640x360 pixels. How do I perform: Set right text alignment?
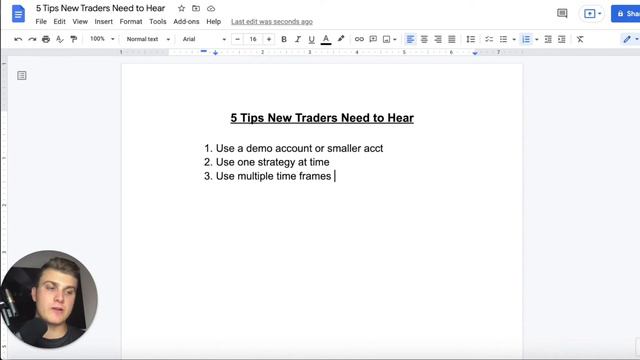point(438,39)
